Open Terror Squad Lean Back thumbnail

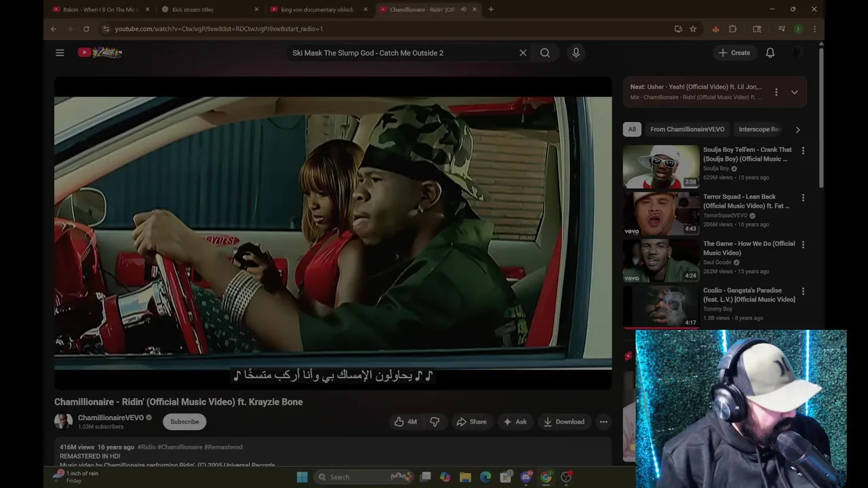point(661,213)
